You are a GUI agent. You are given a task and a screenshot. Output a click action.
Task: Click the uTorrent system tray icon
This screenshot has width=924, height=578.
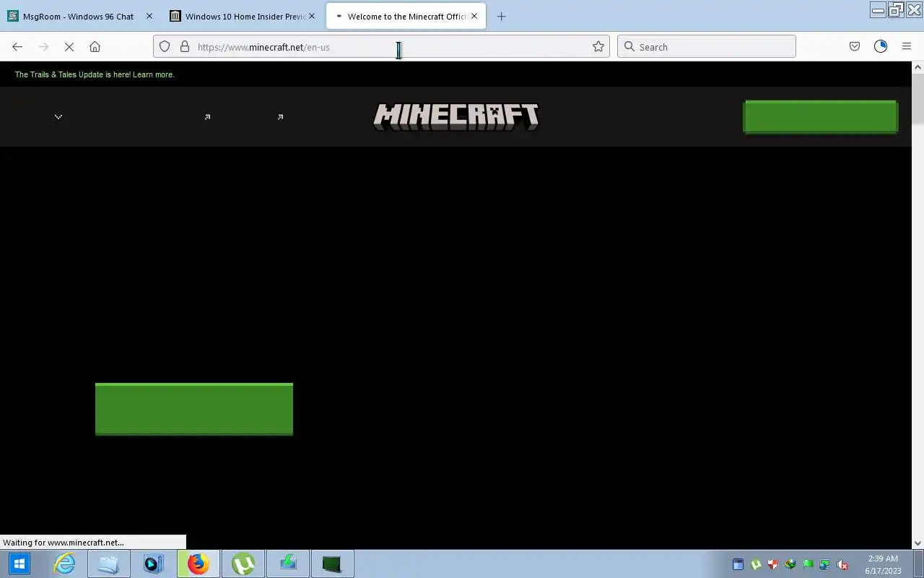pyautogui.click(x=755, y=564)
